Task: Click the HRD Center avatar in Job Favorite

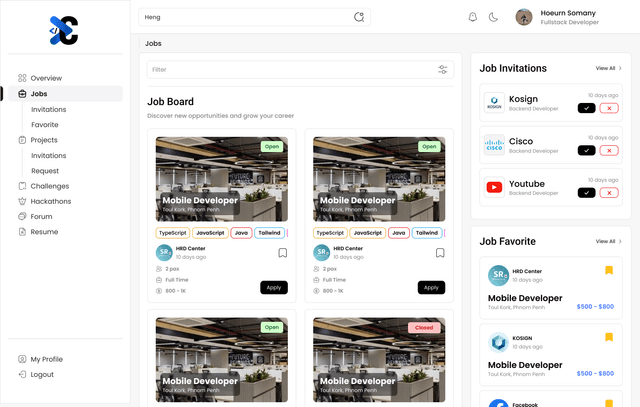Action: click(x=498, y=276)
